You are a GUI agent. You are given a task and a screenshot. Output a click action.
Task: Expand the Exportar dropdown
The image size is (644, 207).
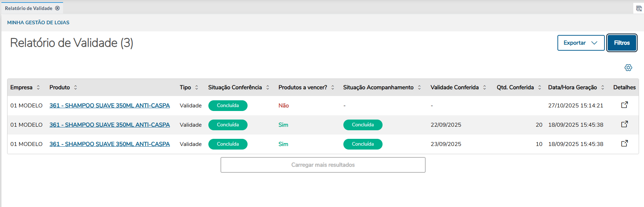pos(581,43)
